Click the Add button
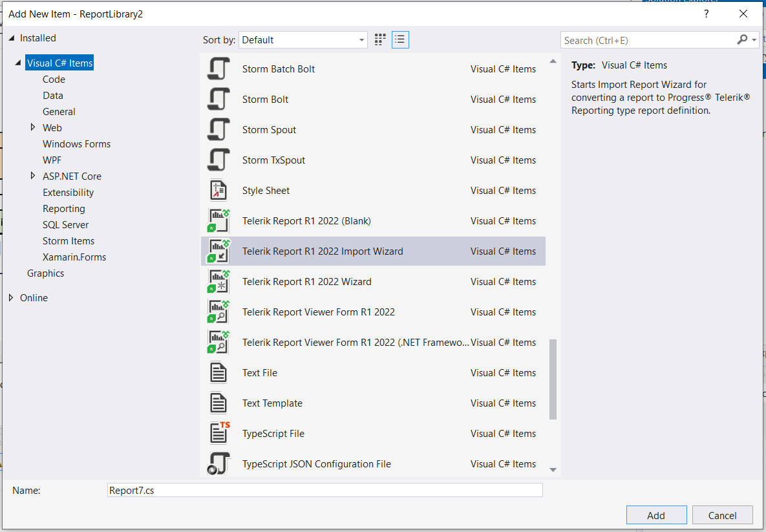The image size is (766, 532). [x=656, y=515]
